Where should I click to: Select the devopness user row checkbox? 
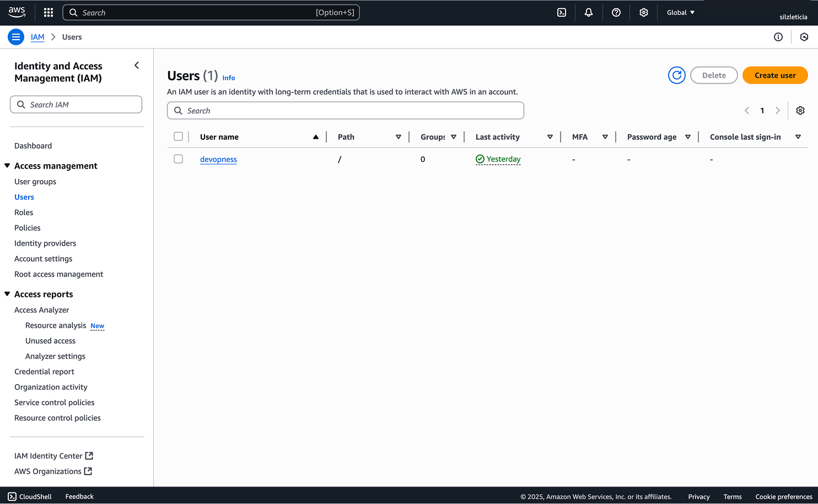pyautogui.click(x=178, y=159)
